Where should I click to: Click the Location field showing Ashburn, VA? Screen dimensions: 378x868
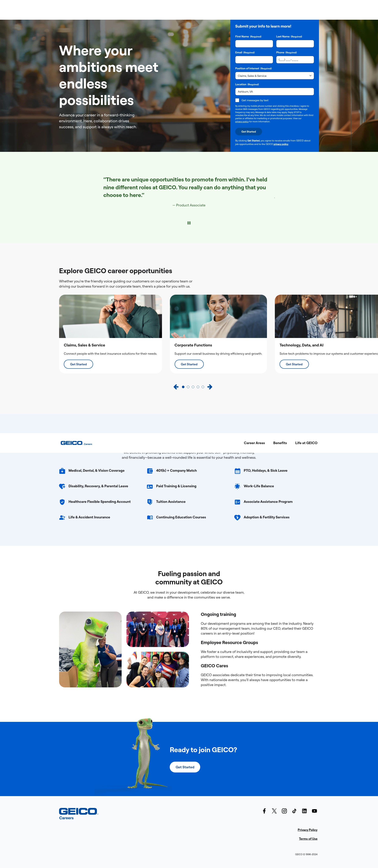pyautogui.click(x=274, y=92)
